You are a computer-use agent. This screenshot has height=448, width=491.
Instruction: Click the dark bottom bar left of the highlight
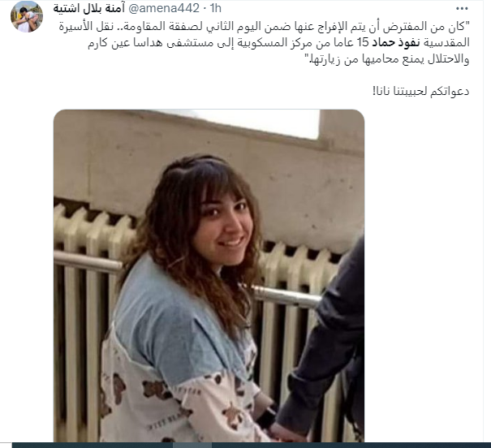(93, 446)
